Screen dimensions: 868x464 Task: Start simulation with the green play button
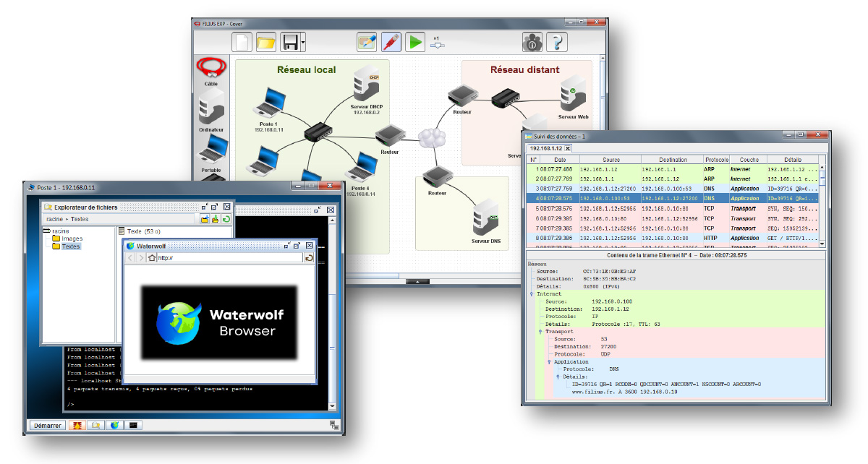[414, 42]
